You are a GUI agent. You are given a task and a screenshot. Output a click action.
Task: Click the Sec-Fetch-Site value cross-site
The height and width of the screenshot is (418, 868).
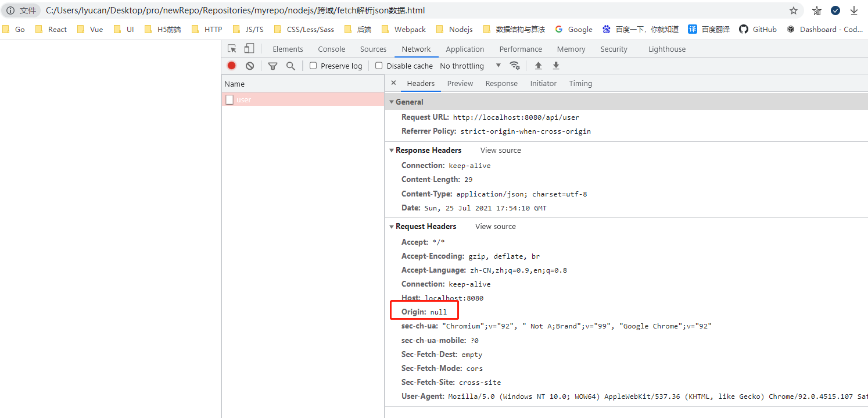[x=480, y=383]
